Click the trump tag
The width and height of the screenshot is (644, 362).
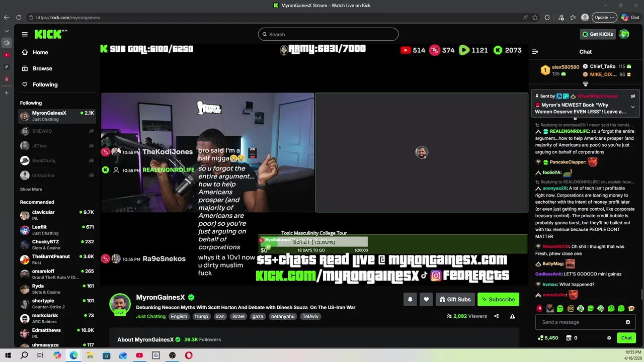tap(201, 316)
